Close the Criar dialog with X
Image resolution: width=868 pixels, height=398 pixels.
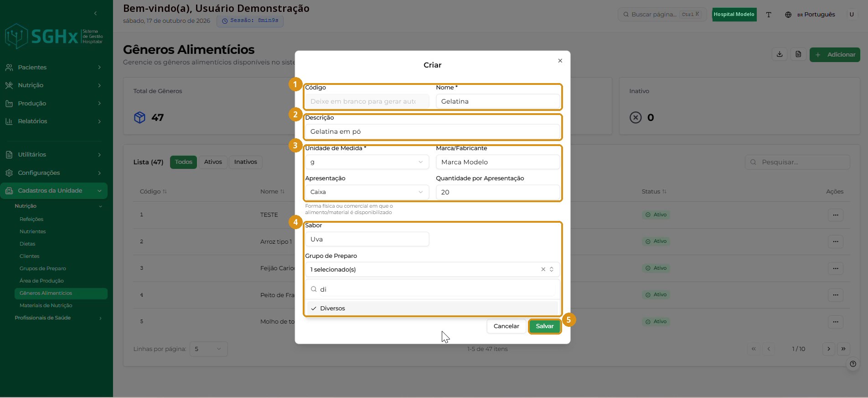coord(560,61)
